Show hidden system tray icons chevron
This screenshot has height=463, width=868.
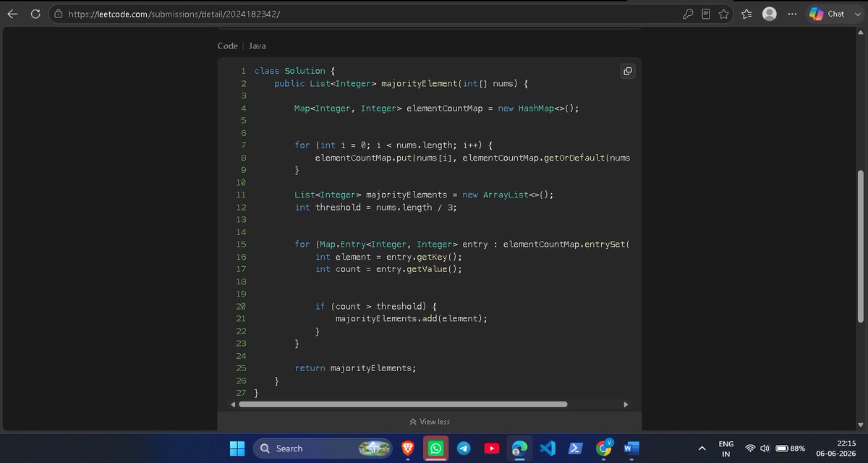click(x=701, y=449)
